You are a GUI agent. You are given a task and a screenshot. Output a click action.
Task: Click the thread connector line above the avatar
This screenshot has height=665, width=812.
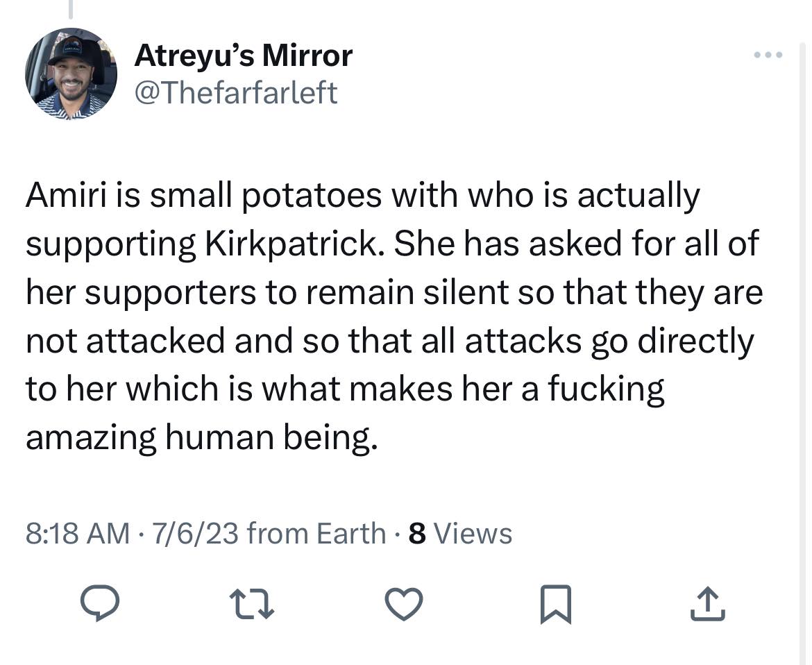pyautogui.click(x=69, y=8)
